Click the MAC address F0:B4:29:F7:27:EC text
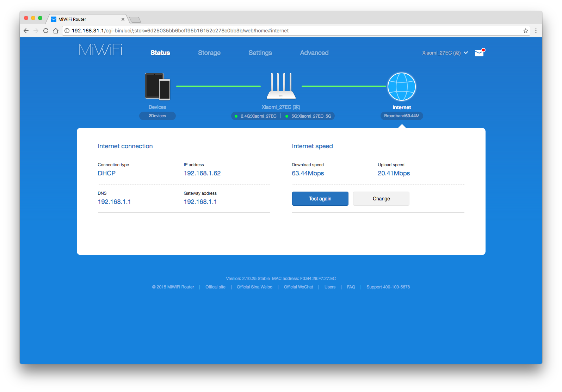562x392 pixels. 304,279
